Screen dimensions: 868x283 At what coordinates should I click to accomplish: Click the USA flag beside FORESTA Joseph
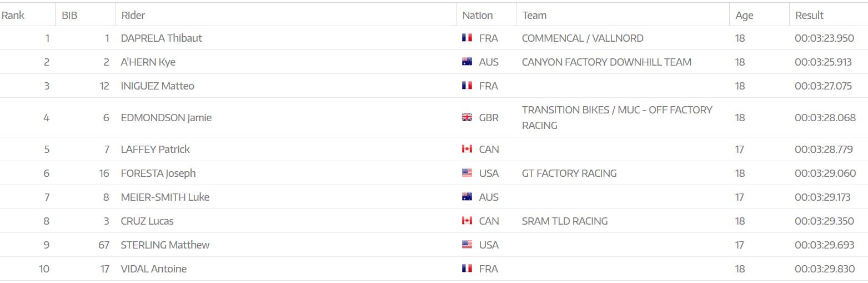[467, 173]
